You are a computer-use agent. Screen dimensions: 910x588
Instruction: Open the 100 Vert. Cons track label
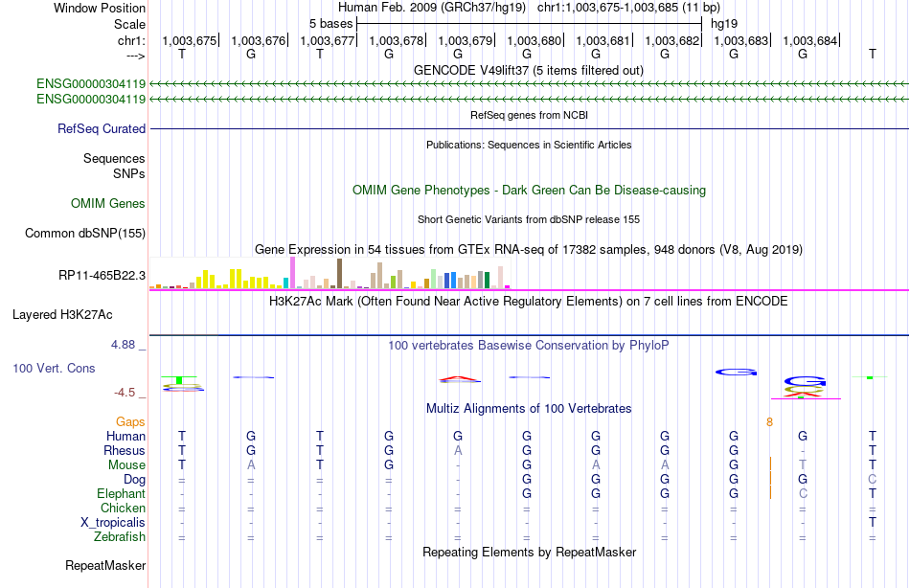coord(54,368)
